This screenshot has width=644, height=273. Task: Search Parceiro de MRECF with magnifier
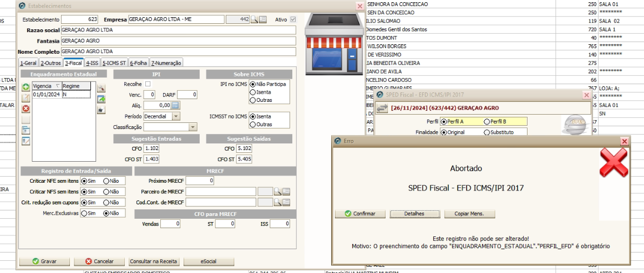pos(278,192)
